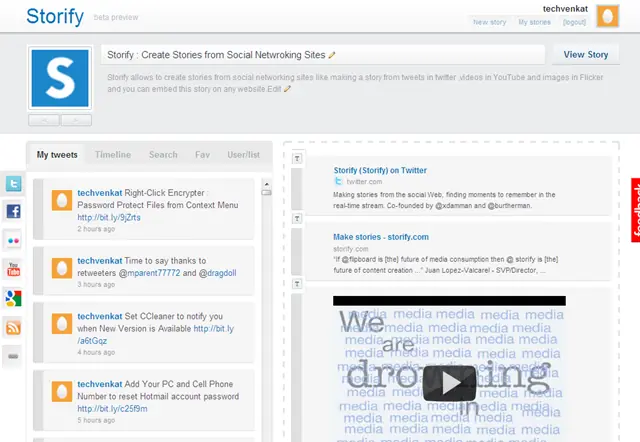Click 'twitter.com' source text
This screenshot has width=640, height=442.
(x=364, y=182)
